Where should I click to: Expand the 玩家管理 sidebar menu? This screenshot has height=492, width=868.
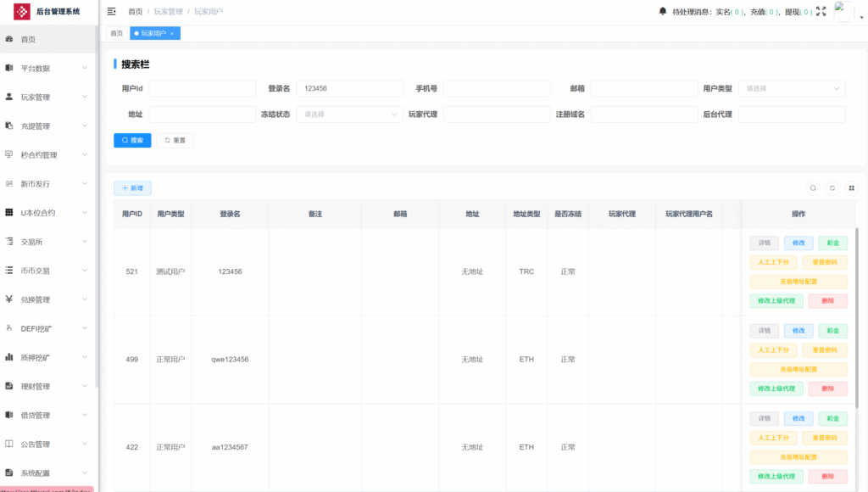pyautogui.click(x=48, y=97)
